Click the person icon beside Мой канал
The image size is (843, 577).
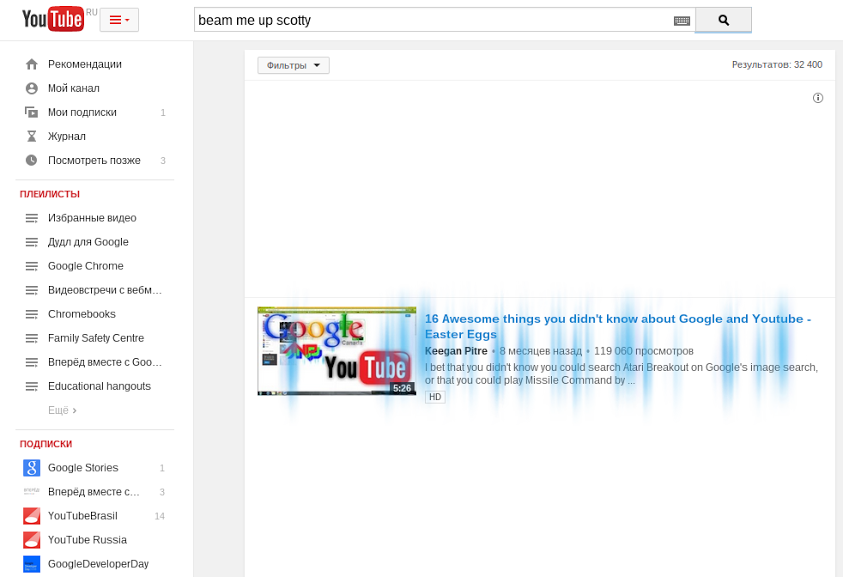point(32,88)
